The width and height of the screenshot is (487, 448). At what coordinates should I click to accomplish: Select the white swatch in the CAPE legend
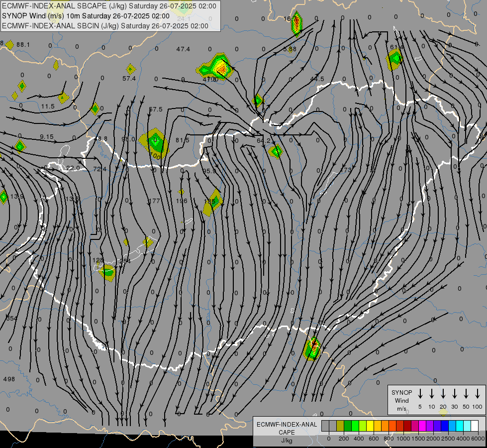click(475, 426)
